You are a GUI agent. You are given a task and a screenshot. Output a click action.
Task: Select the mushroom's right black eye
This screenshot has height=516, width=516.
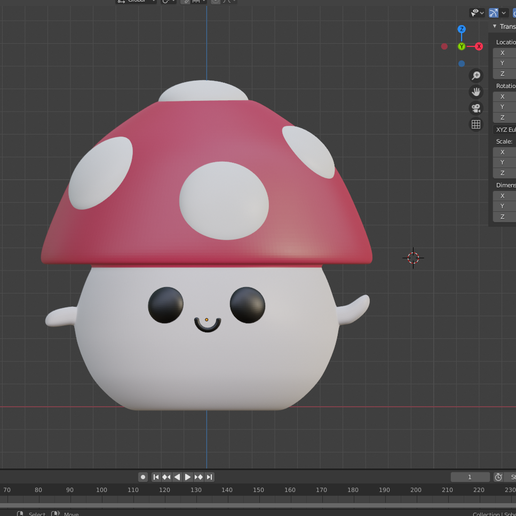(x=247, y=305)
